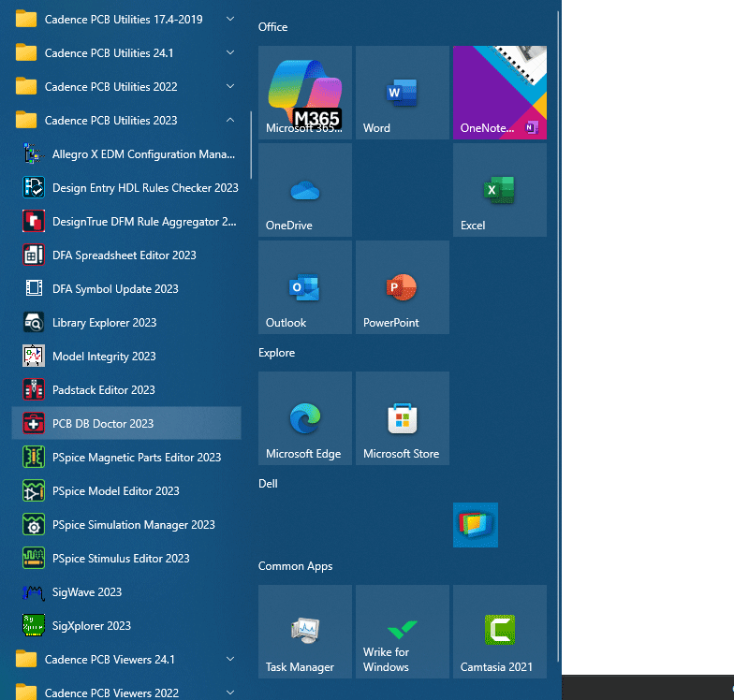Expand Cadence PCB Utilities 2022 chevron
734x700 pixels.
230,86
